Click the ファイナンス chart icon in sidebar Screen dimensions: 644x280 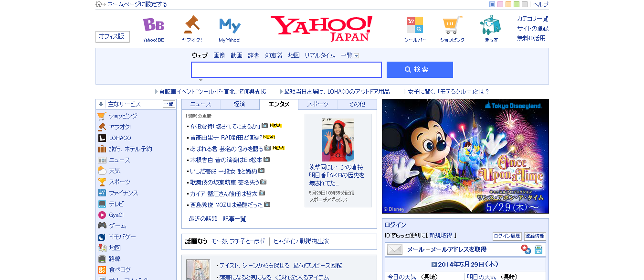pos(102,193)
